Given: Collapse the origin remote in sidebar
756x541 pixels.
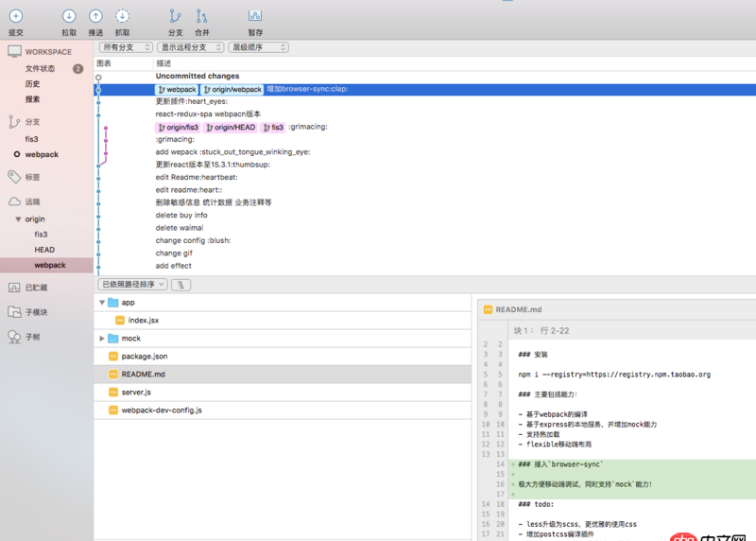Looking at the screenshot, I should (18, 219).
